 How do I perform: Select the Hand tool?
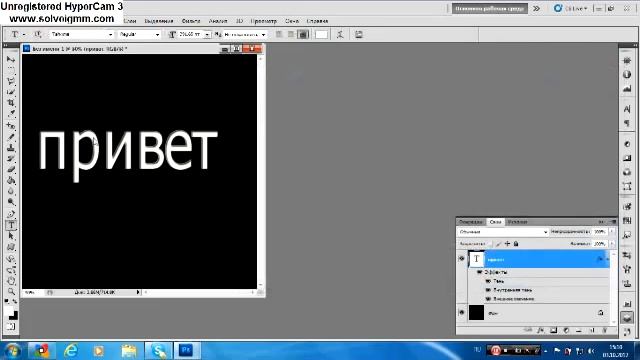(x=11, y=281)
